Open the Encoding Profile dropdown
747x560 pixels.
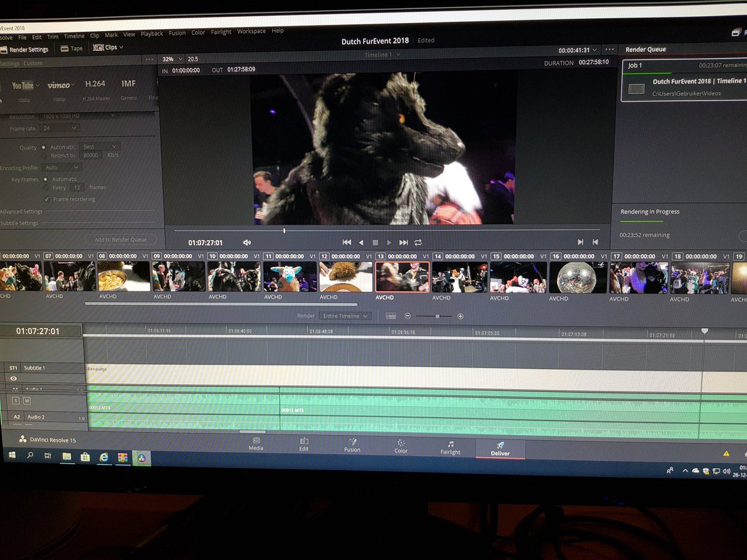pos(62,167)
